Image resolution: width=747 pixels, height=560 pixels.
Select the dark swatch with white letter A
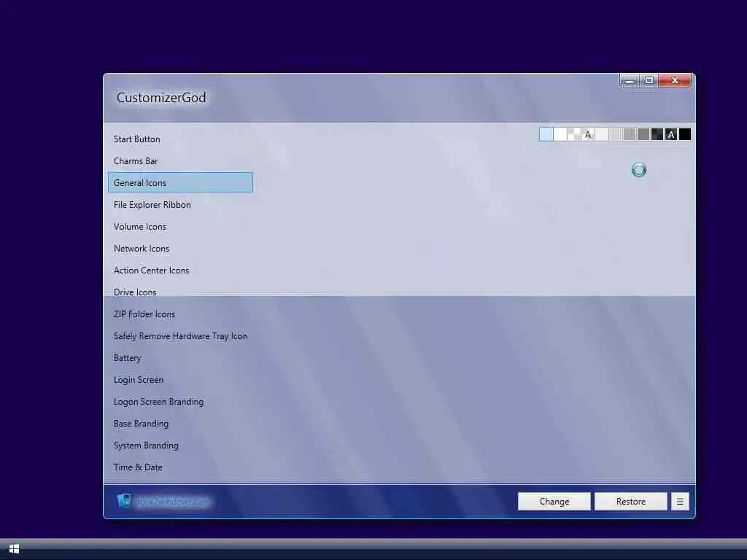click(x=671, y=134)
